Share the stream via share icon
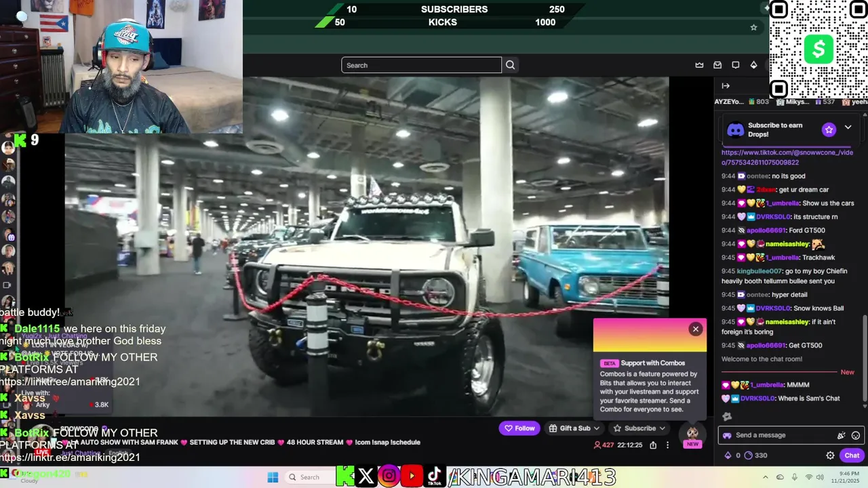The width and height of the screenshot is (868, 488). pyautogui.click(x=653, y=445)
